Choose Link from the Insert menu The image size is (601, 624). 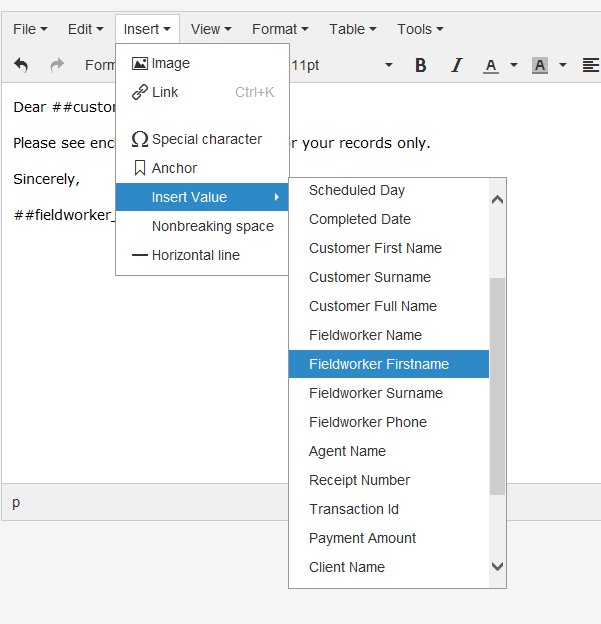(x=165, y=92)
